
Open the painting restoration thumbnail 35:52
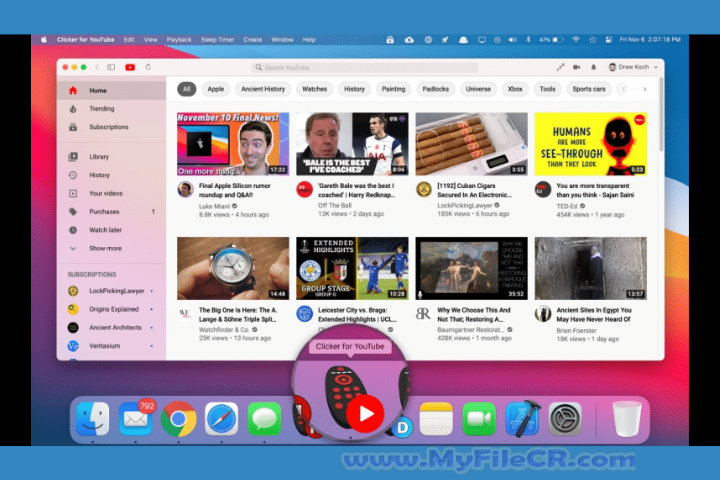(472, 268)
